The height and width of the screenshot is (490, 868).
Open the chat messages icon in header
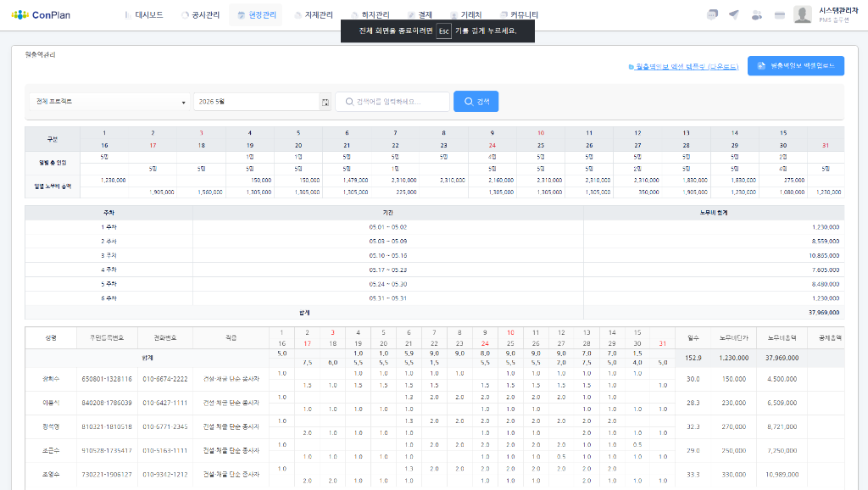tap(712, 15)
